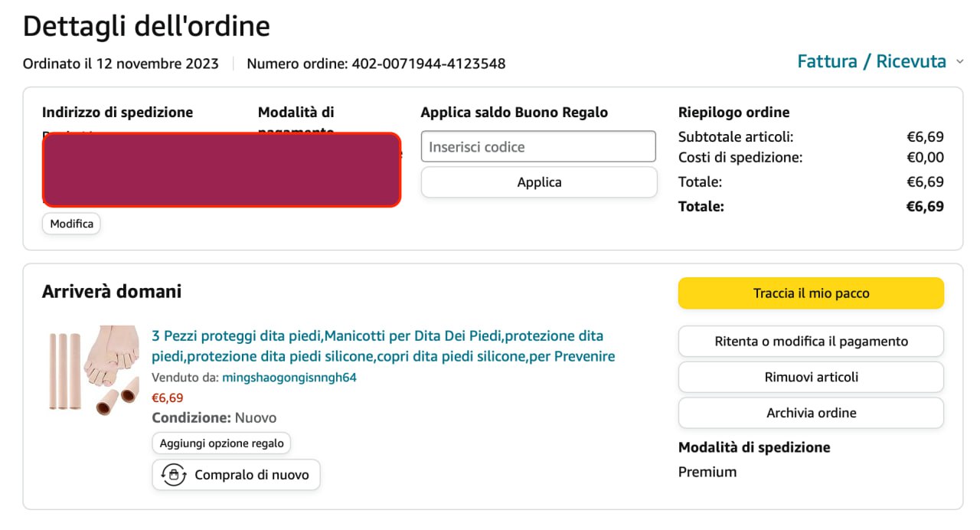
Task: Open the Fattura / Ricevuta text link
Action: 871,62
